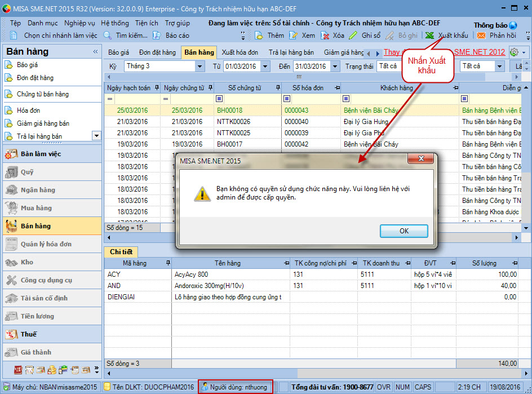Open the Ngân hàng module
The width and height of the screenshot is (532, 394).
52,190
